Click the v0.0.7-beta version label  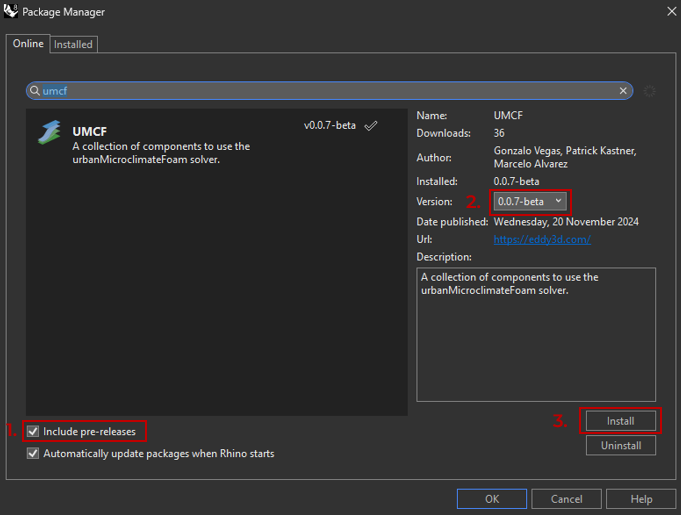pos(330,125)
